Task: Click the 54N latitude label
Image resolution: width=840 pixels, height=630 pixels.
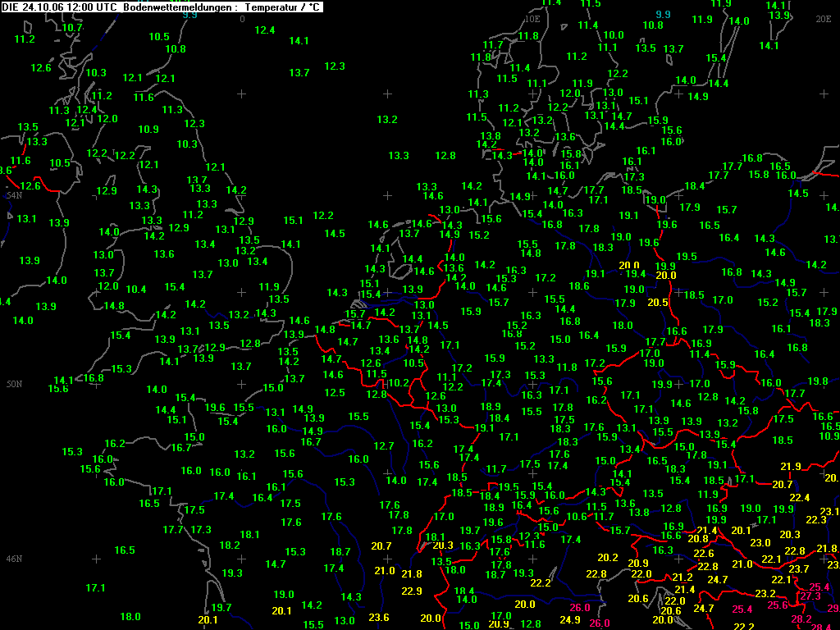Action: (x=15, y=195)
